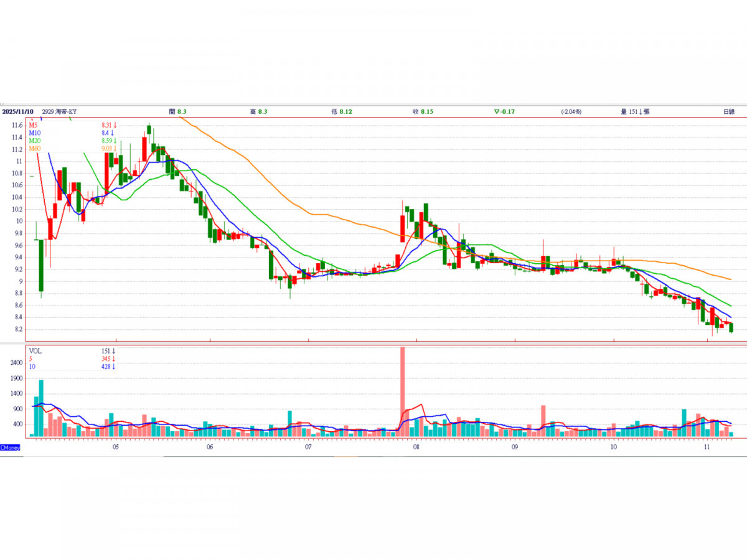Click the 05 month marker on timeline
747x560 pixels.
pyautogui.click(x=116, y=447)
